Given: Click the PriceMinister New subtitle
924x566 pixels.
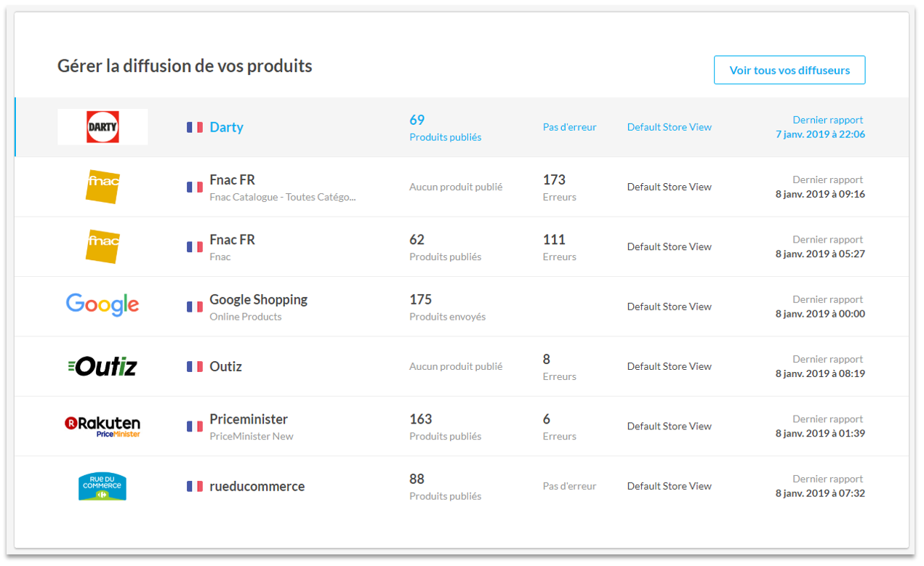Looking at the screenshot, I should click(x=252, y=437).
